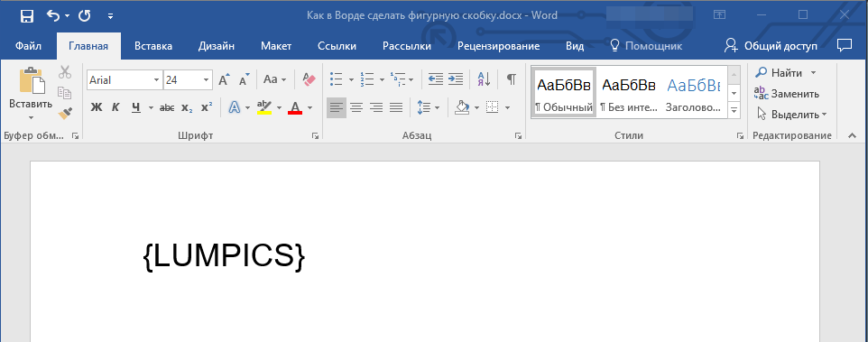Justify the paragraph text

396,108
